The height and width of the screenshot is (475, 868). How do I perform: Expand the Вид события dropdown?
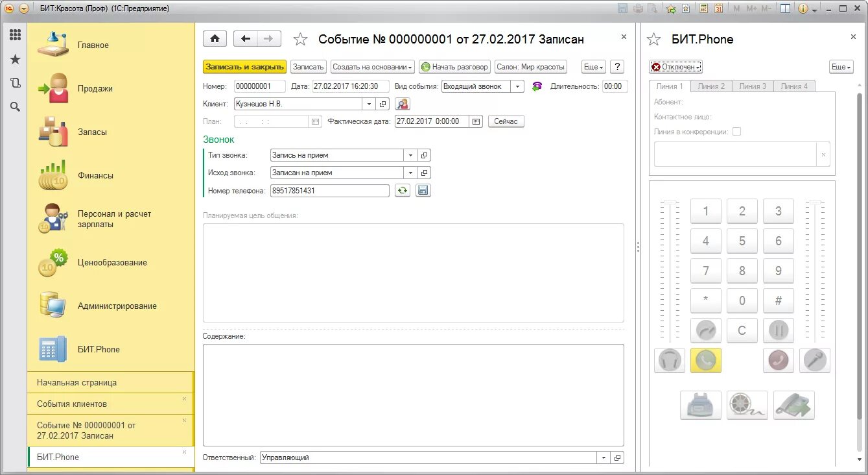pos(517,86)
